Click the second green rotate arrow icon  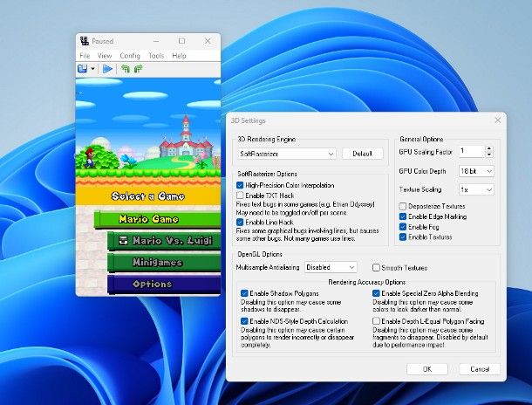pyautogui.click(x=138, y=68)
